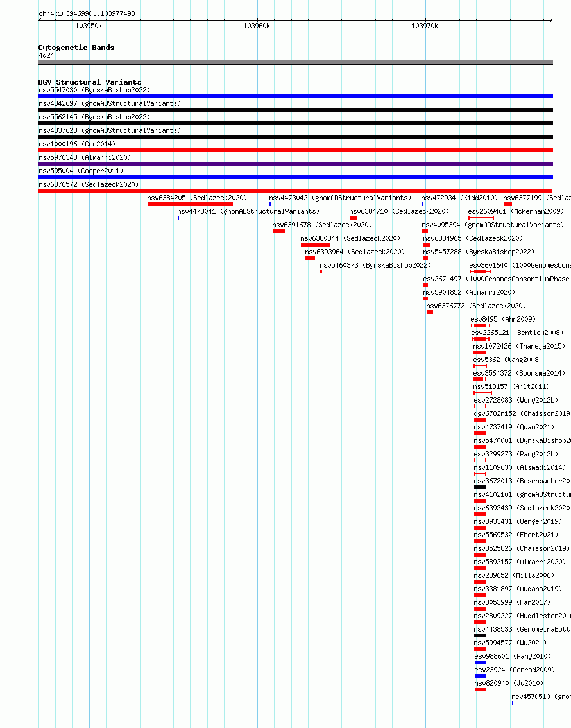This screenshot has height=728, width=571.
Task: Select nsv513157 (Arlt2011) label
Action: [x=511, y=386]
